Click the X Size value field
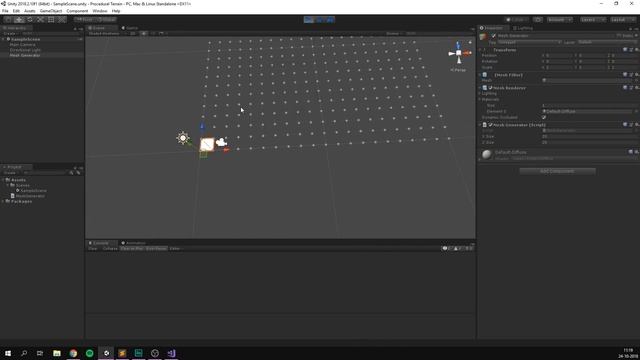This screenshot has width=640, height=360. tap(589, 136)
